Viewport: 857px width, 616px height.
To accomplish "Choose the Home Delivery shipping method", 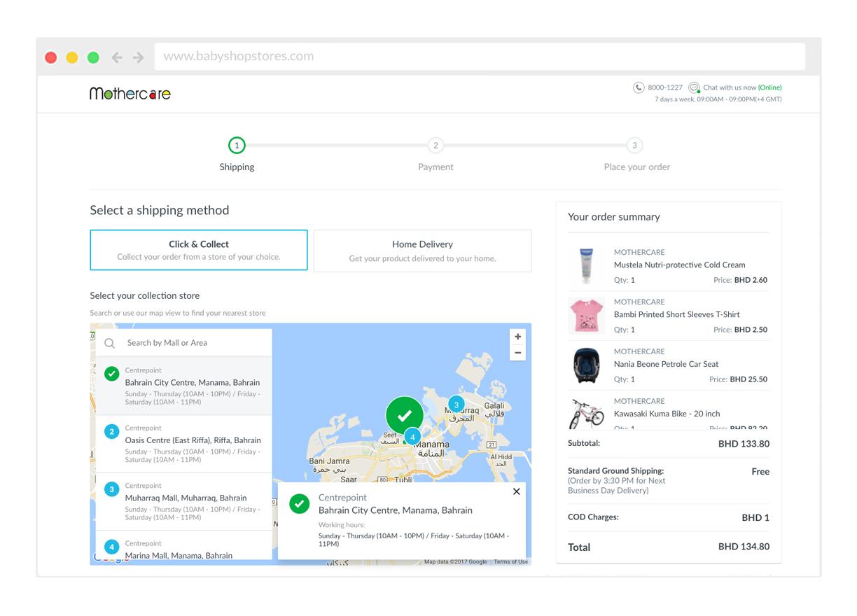I will tap(422, 251).
